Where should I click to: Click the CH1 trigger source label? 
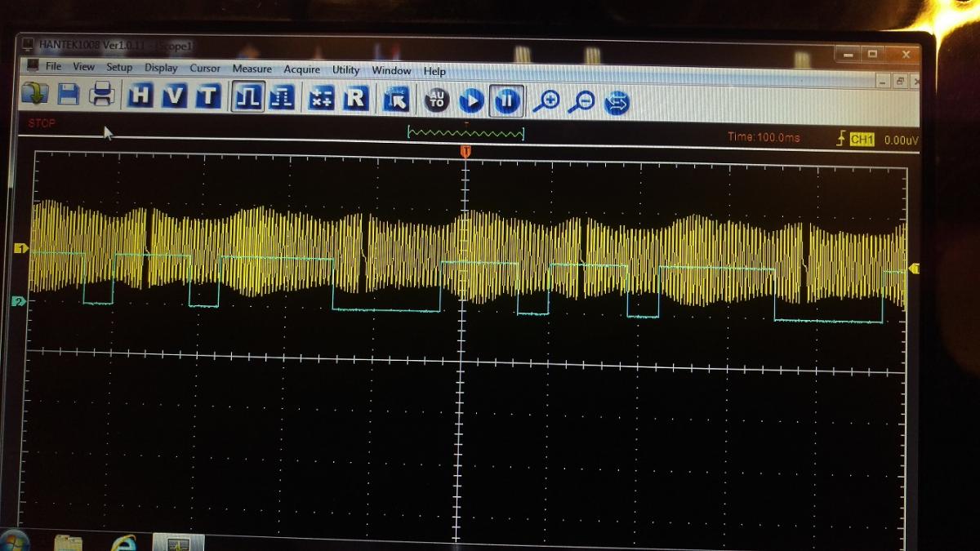862,140
